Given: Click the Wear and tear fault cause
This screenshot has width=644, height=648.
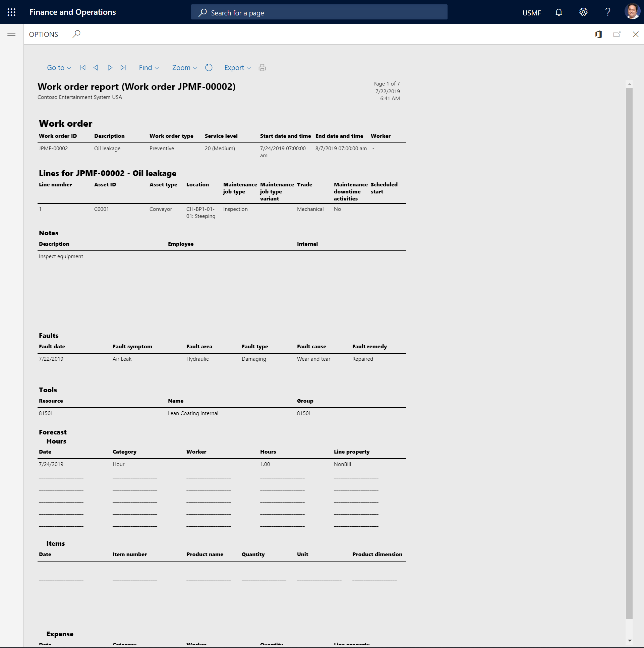Looking at the screenshot, I should [x=313, y=359].
